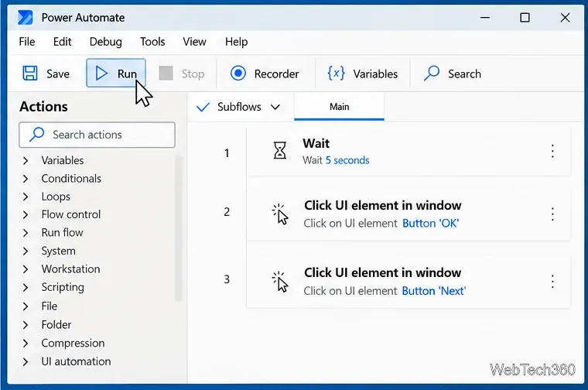The height and width of the screenshot is (390, 588).
Task: Expand the Workstation actions group
Action: (x=26, y=269)
